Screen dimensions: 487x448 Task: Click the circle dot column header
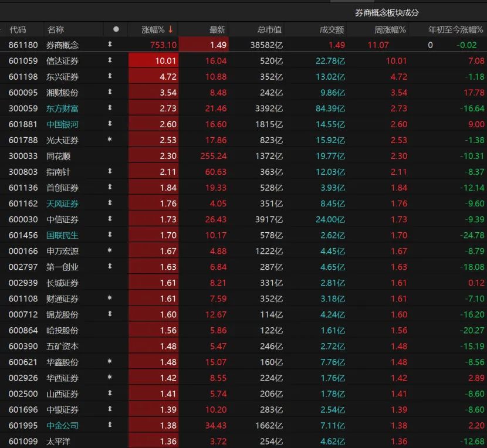point(116,29)
